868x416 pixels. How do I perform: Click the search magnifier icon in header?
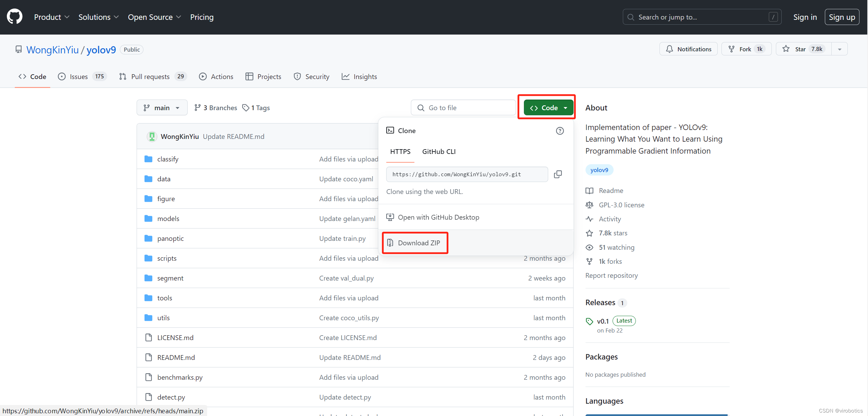pyautogui.click(x=631, y=17)
